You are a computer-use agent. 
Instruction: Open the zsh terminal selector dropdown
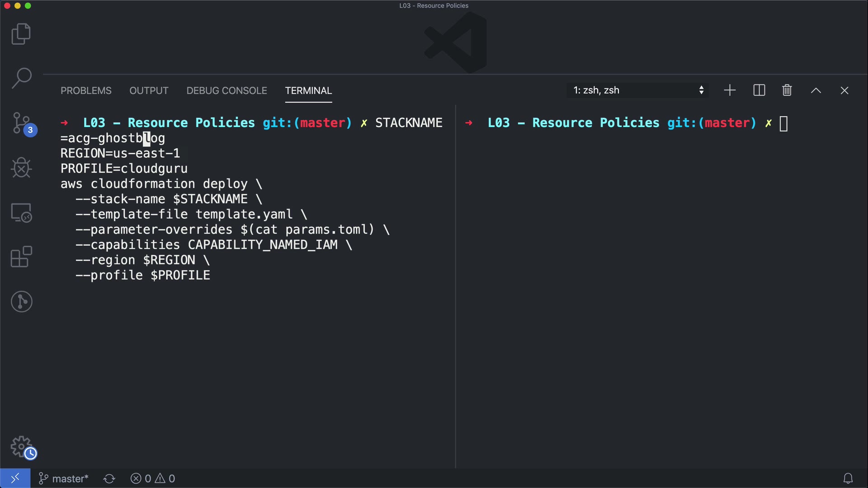click(637, 90)
